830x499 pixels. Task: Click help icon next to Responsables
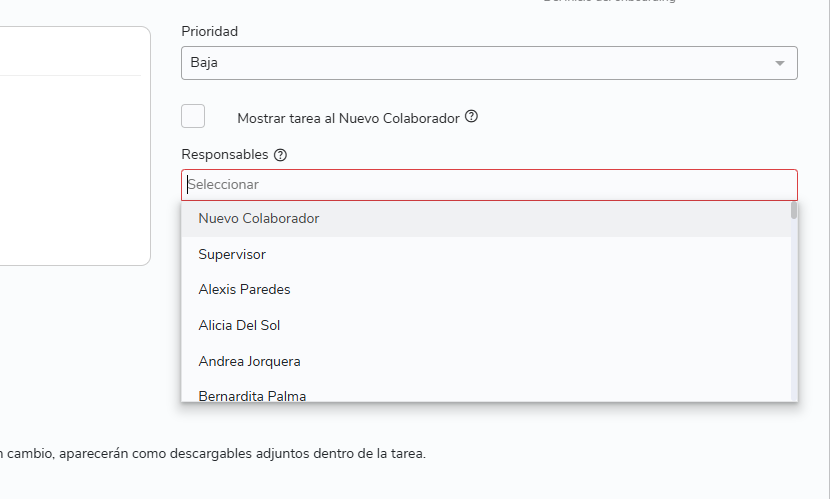[280, 155]
